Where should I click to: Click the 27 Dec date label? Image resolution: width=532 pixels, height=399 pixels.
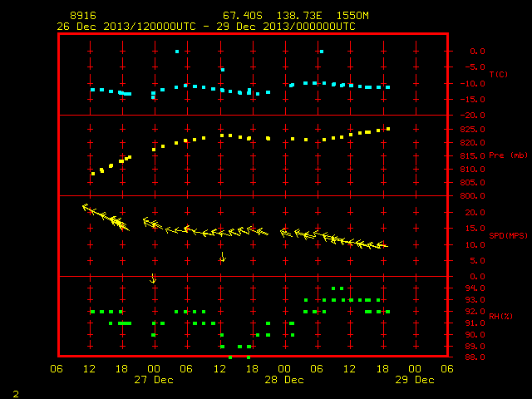(154, 380)
